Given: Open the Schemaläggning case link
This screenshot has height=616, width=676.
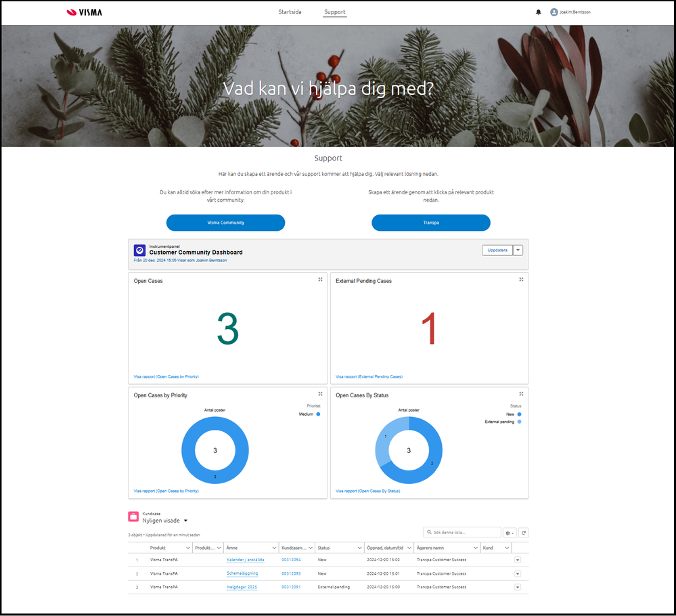Looking at the screenshot, I should pos(242,573).
